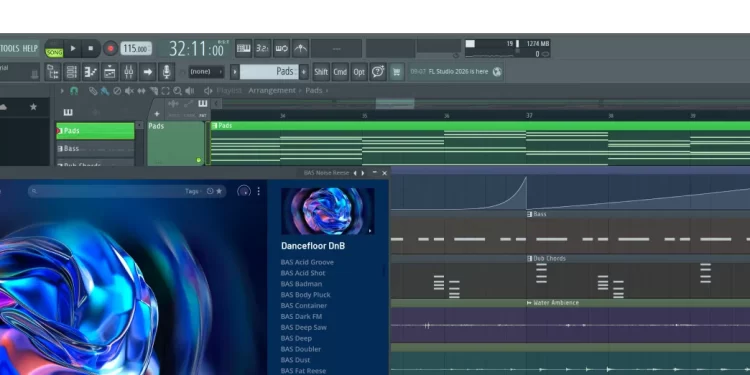
Task: Click the microphone audio recording icon
Action: [x=166, y=72]
